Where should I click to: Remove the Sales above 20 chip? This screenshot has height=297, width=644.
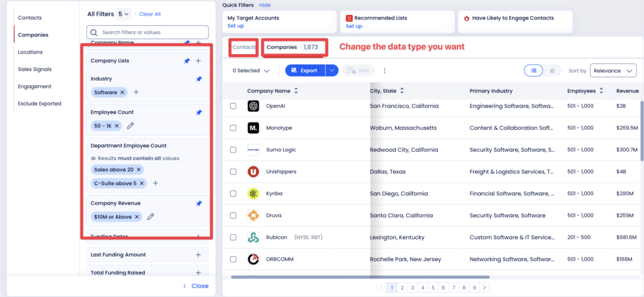(x=138, y=170)
